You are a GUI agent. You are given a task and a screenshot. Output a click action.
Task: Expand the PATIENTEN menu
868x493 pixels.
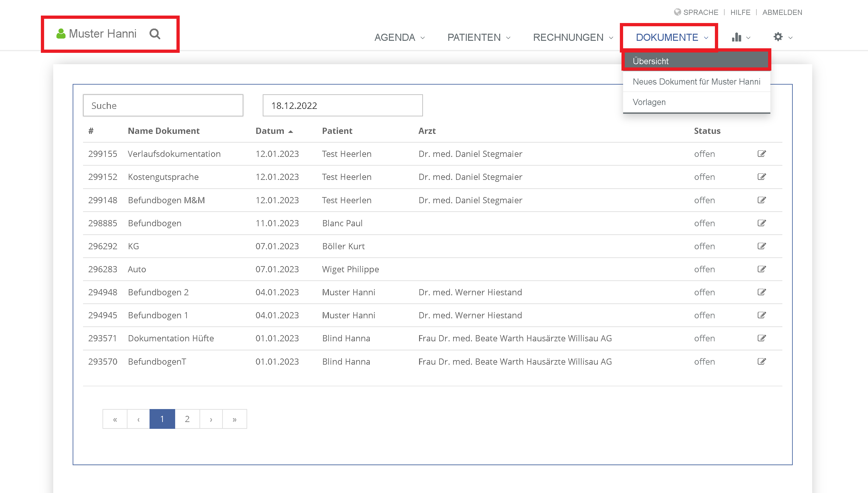point(479,37)
